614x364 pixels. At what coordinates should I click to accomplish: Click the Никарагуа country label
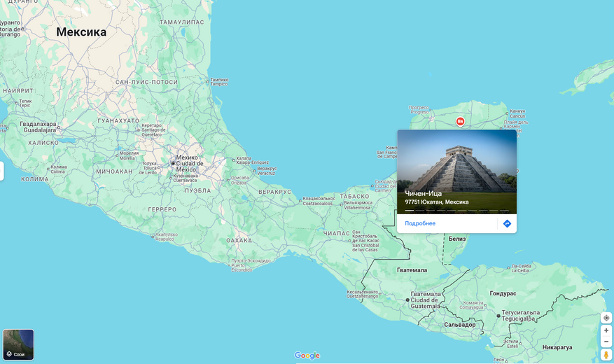point(557,347)
